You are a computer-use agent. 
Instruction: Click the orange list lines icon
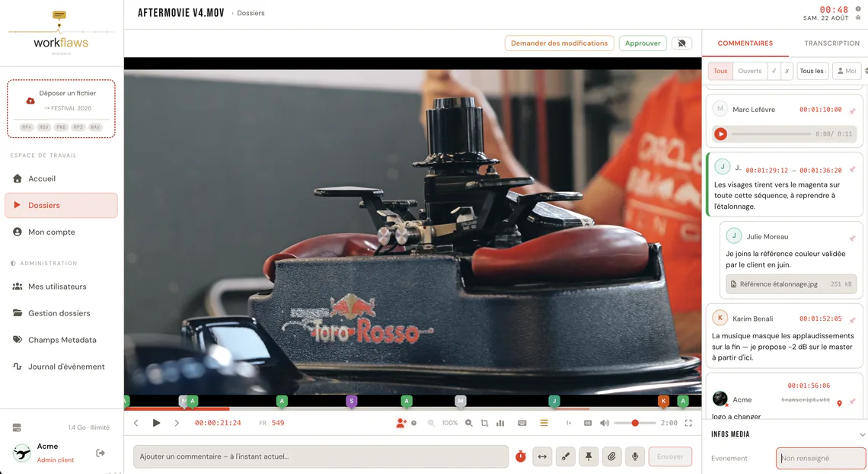pyautogui.click(x=544, y=422)
